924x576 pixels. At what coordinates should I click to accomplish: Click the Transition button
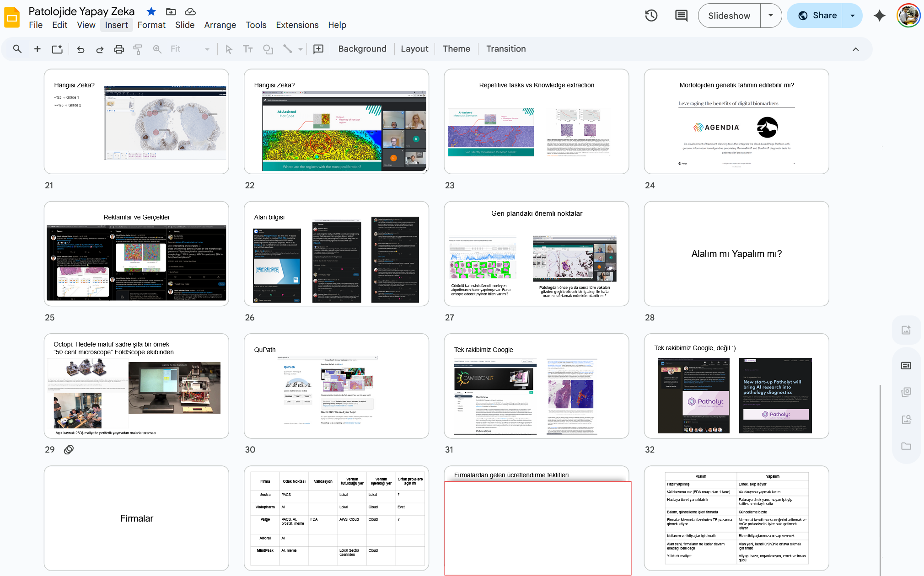(x=506, y=49)
